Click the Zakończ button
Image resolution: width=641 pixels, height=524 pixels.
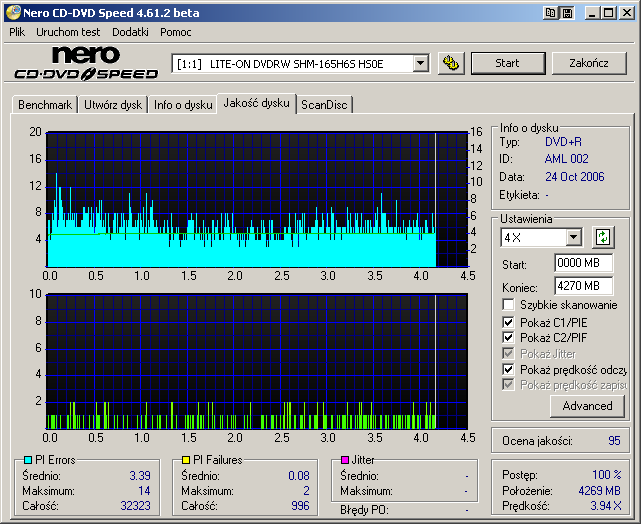point(589,63)
